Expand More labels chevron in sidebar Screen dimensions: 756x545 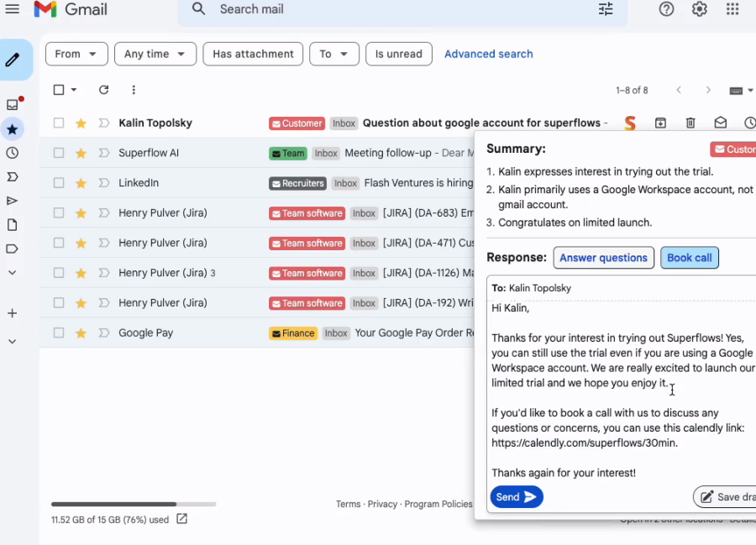coord(13,272)
